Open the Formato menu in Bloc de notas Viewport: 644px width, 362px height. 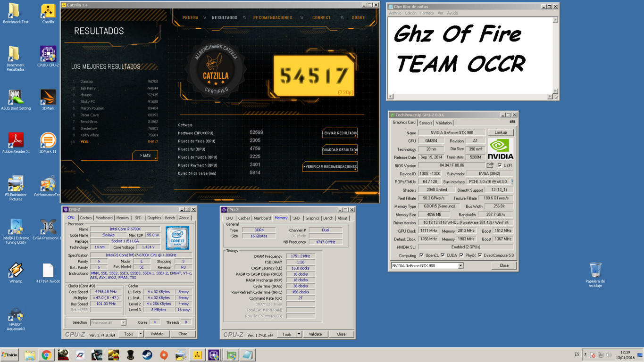(427, 13)
